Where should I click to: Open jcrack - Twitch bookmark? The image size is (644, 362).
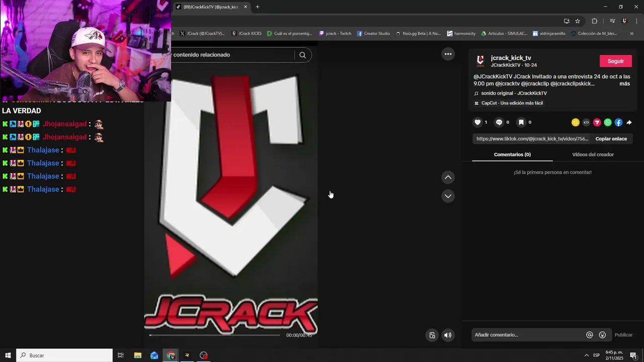tap(335, 34)
